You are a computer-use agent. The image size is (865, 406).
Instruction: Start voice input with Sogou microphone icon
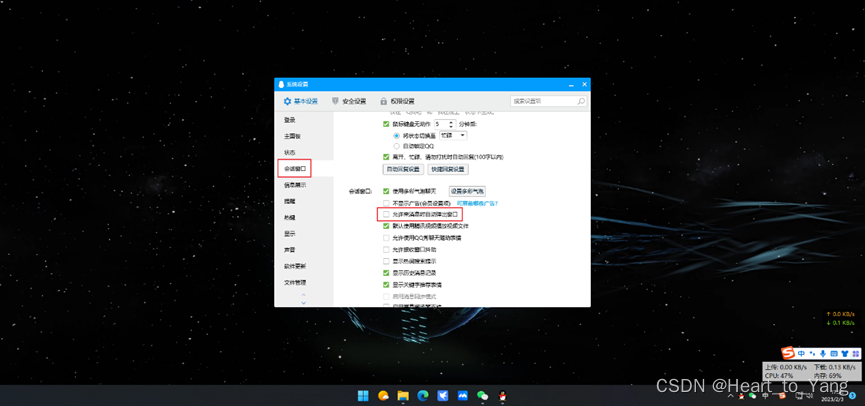[823, 353]
